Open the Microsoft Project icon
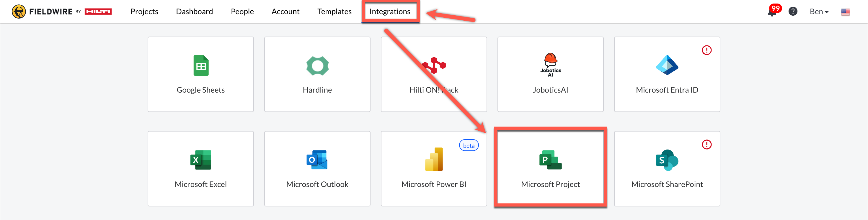This screenshot has width=868, height=220. point(550,160)
